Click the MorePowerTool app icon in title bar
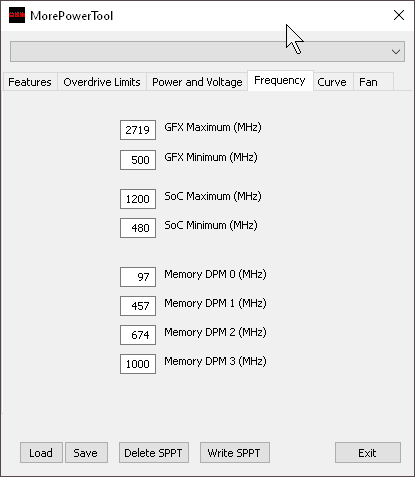 pos(17,15)
